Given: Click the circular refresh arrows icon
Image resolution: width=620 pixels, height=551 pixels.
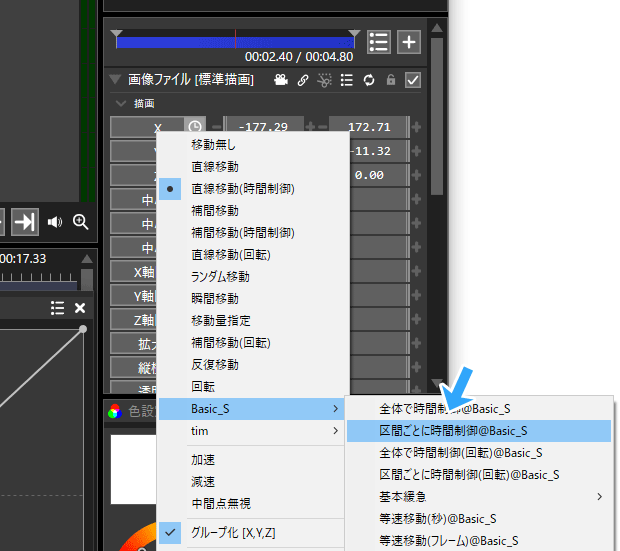Looking at the screenshot, I should coord(369,80).
